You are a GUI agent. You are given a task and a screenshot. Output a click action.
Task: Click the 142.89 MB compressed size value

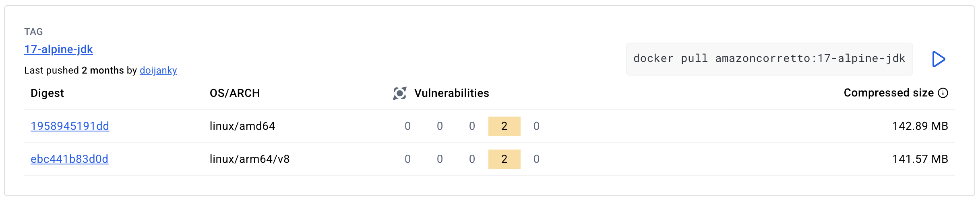(920, 126)
